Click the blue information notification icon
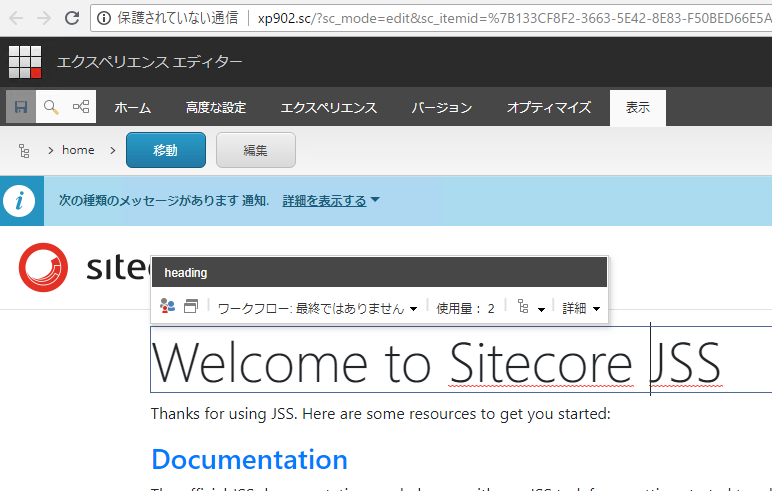Screen dimensions: 772x491 19,201
